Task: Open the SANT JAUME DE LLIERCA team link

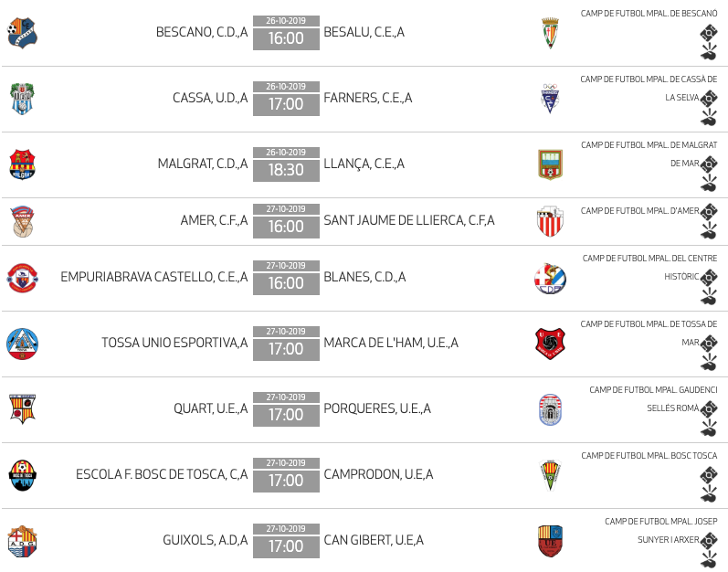Action: pyautogui.click(x=408, y=221)
